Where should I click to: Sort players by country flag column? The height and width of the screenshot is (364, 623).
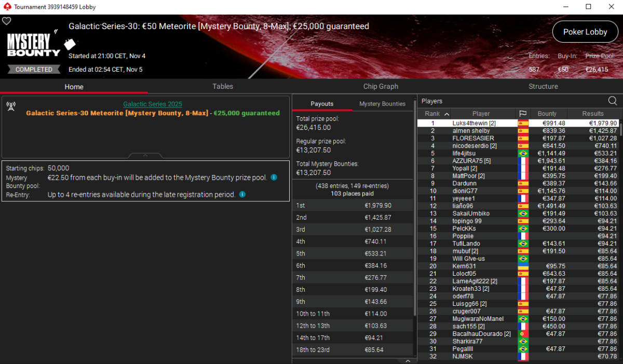click(523, 114)
